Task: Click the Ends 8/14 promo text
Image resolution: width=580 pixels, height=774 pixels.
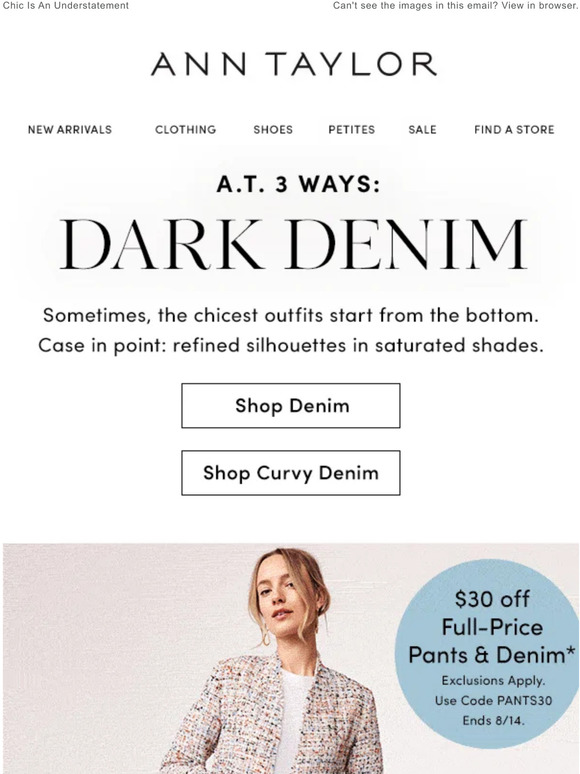Action: tap(493, 721)
